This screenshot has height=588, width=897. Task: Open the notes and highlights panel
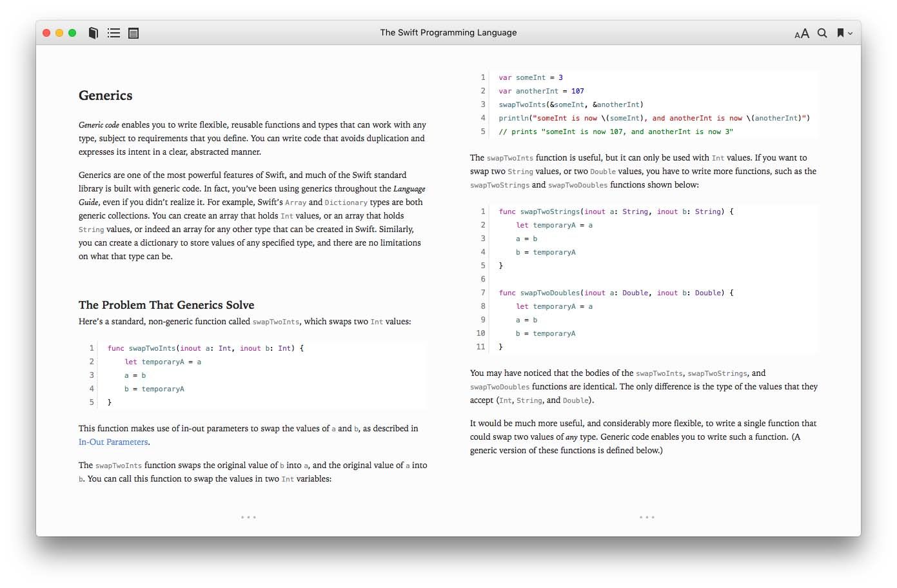click(x=133, y=33)
